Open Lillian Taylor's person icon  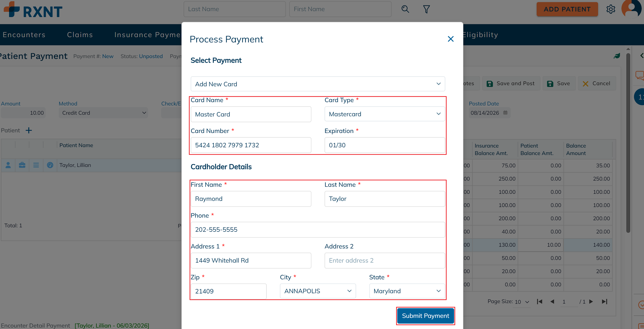pyautogui.click(x=8, y=165)
